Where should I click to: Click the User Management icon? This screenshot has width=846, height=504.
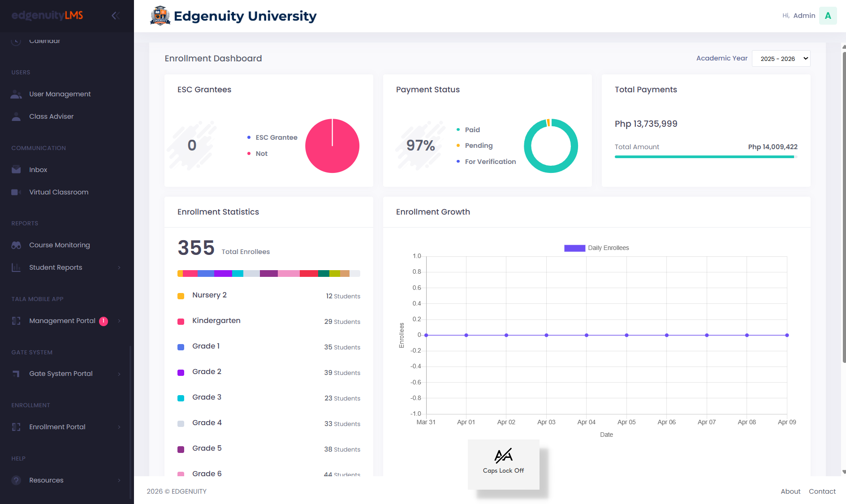16,94
